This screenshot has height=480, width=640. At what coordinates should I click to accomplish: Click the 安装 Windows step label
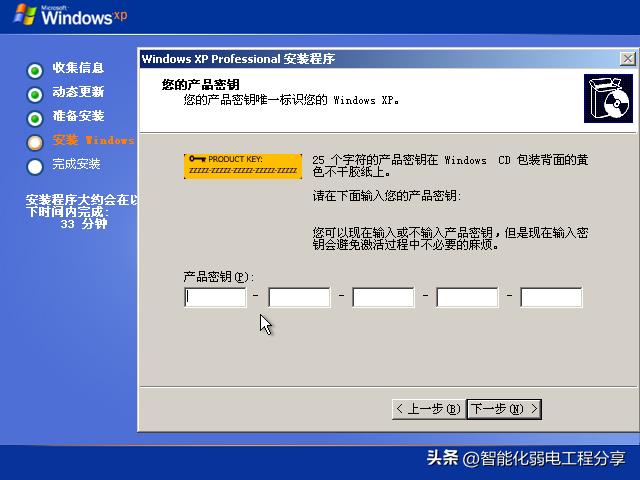(x=93, y=140)
